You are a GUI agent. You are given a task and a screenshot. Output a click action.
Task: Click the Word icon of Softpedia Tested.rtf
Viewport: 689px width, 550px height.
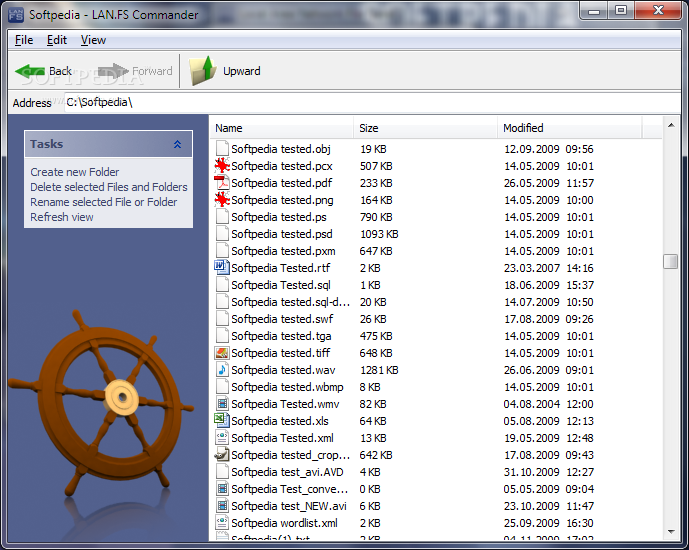click(222, 268)
